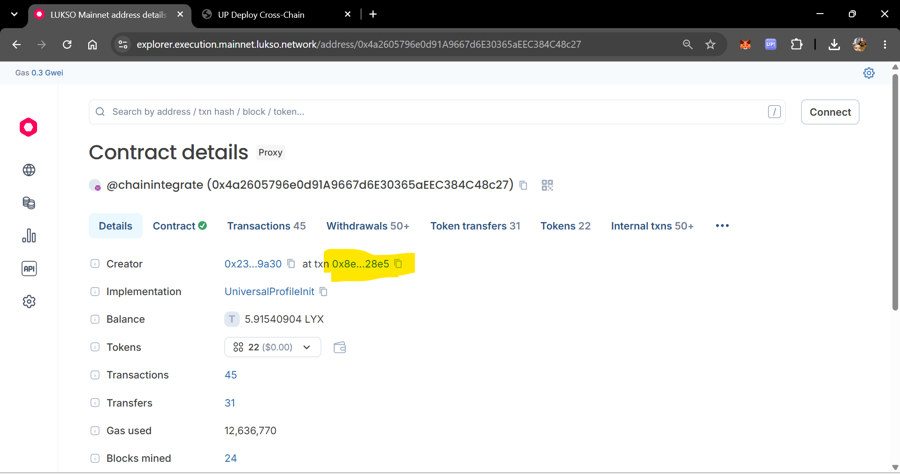Click info icon beside Transfers label
The width and height of the screenshot is (900, 474).
pyautogui.click(x=95, y=403)
